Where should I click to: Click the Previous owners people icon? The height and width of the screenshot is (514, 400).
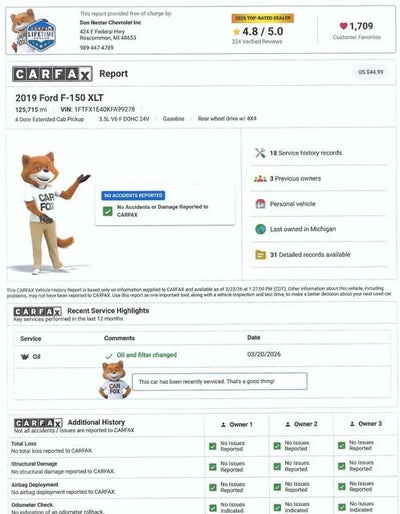coord(260,179)
